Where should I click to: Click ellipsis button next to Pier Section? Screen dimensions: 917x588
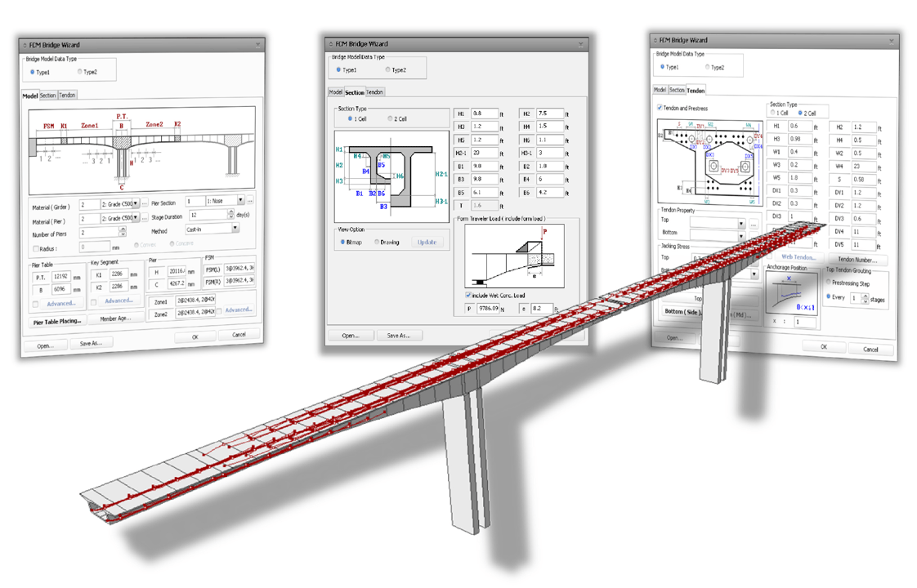(250, 200)
